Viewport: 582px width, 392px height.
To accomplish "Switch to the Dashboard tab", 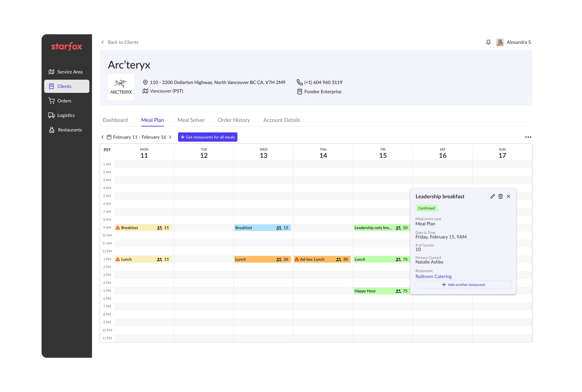I will click(115, 120).
